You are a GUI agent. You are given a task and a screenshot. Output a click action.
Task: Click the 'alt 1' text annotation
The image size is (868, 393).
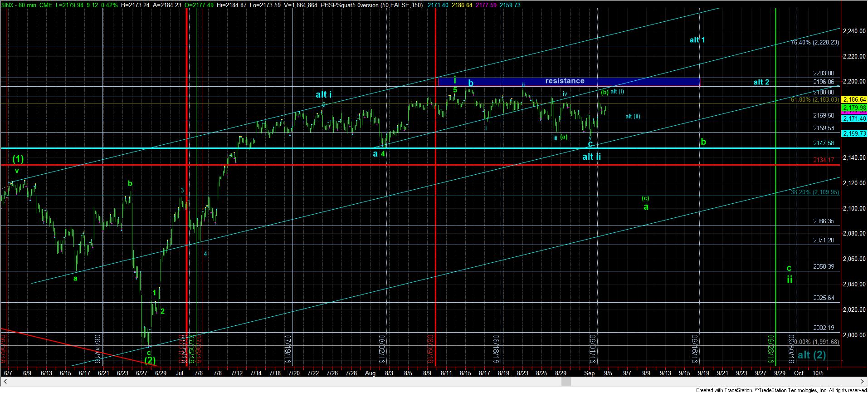pyautogui.click(x=697, y=40)
